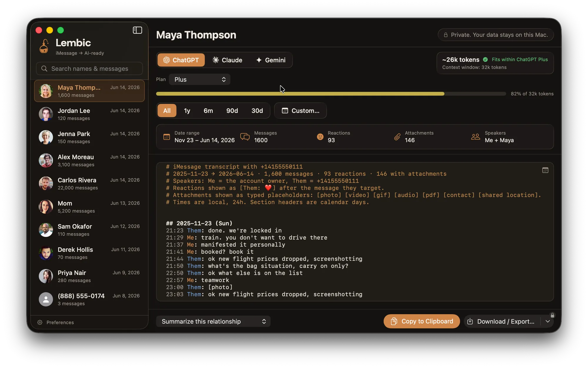Select the (888) 555-0174 conversation
This screenshot has width=588, height=368.
pyautogui.click(x=89, y=299)
